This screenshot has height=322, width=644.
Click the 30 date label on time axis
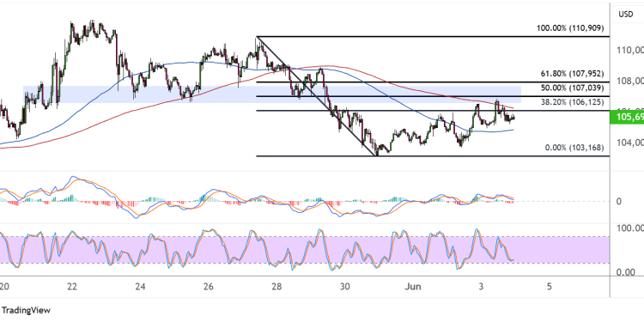[x=345, y=286]
